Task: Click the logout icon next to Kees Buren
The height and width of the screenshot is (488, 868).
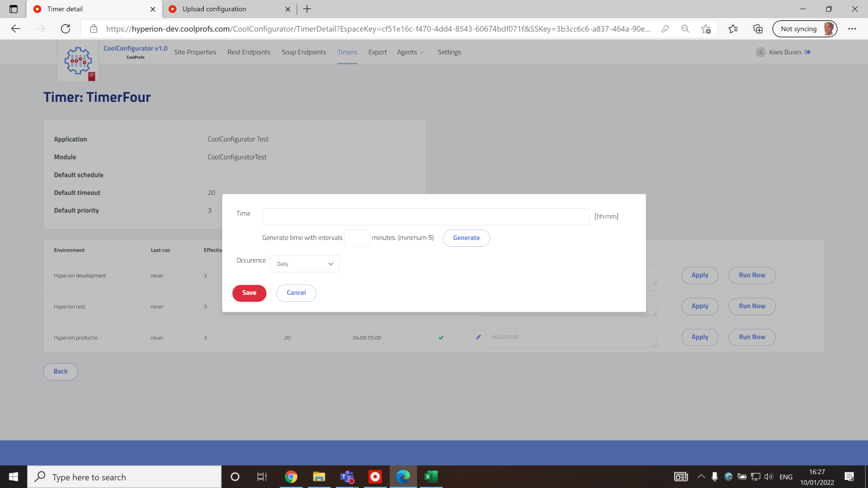Action: click(x=807, y=51)
